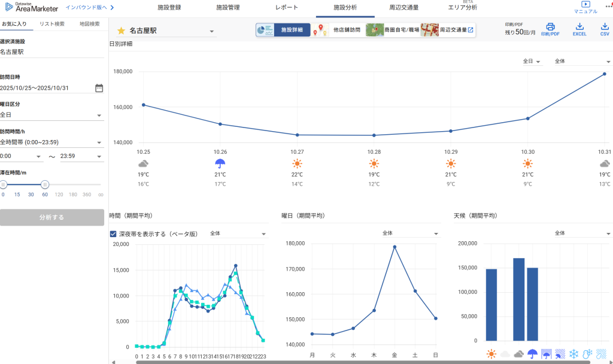Open the calendar icon for 訪問日時

[99, 88]
